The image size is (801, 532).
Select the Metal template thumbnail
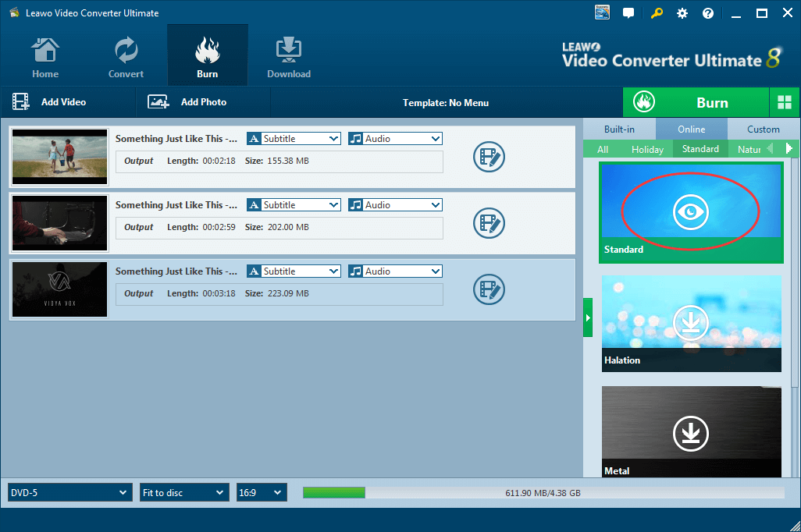pos(691,431)
